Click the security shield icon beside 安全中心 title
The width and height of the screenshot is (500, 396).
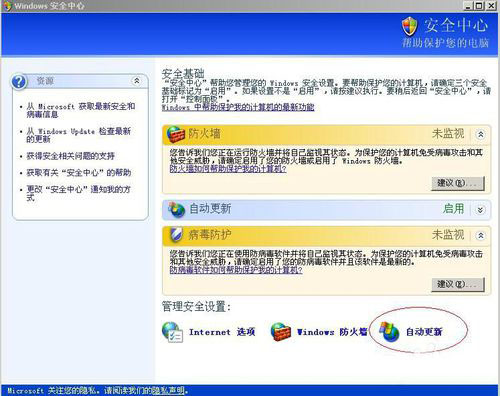410,27
